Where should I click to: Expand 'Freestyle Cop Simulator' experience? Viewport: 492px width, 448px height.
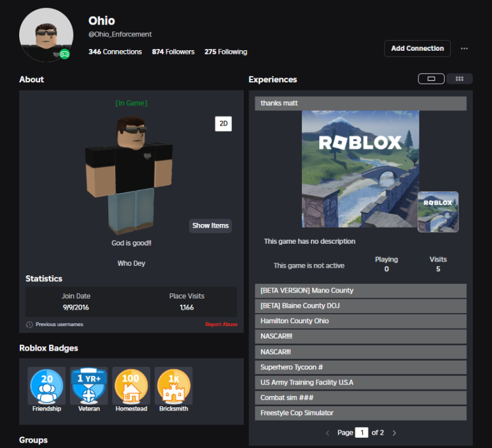360,413
